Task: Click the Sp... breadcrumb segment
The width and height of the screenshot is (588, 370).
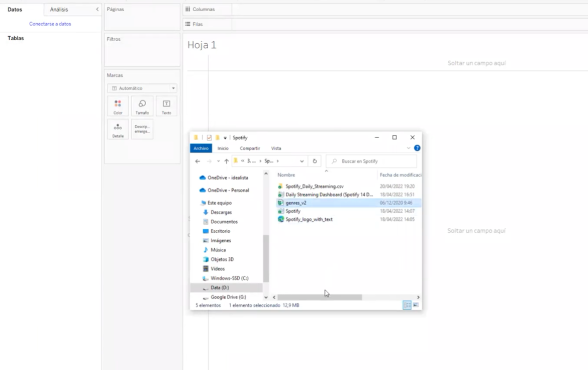Action: 269,161
